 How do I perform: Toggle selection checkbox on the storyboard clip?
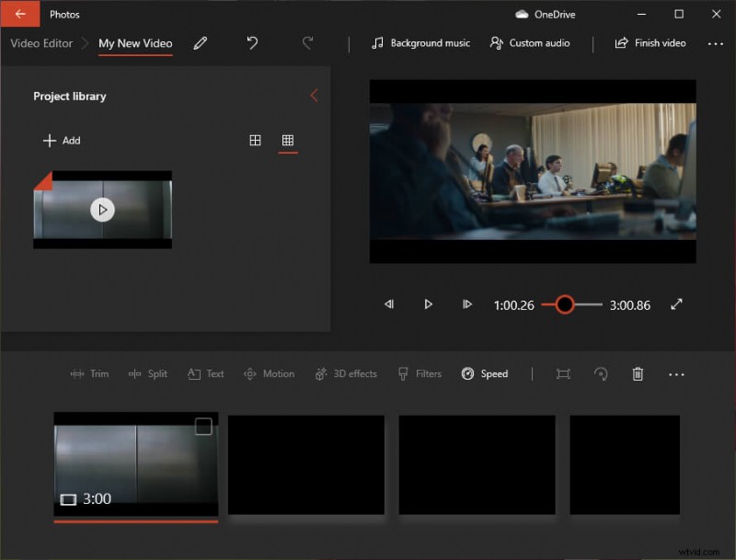(204, 426)
